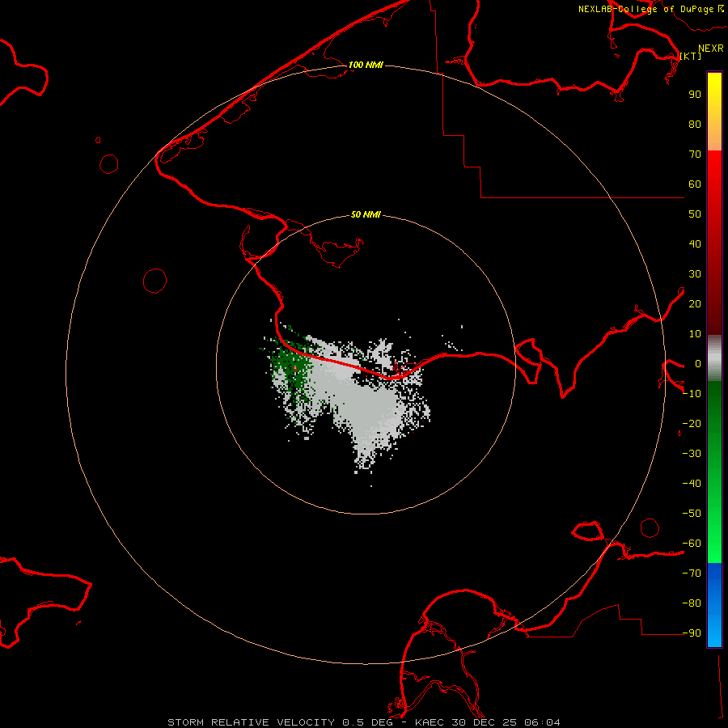Screen dimensions: 728x728
Task: Click the -50 value on the velocity scale
Action: coord(692,514)
